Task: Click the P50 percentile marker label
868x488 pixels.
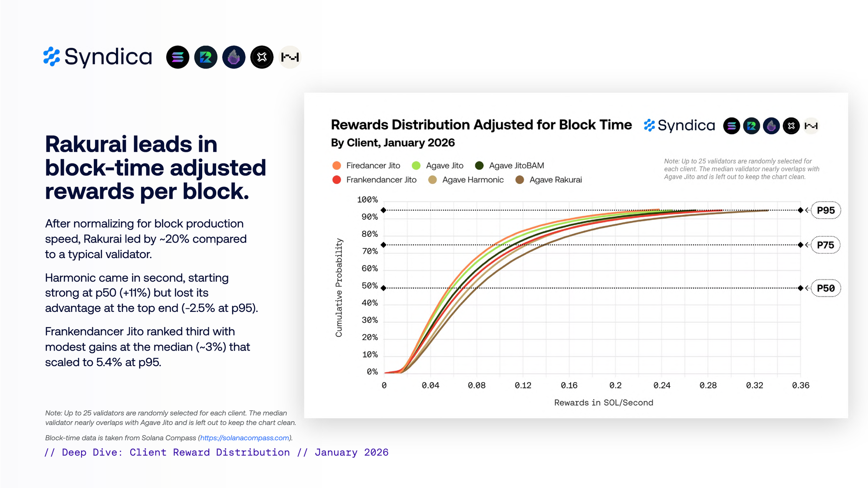Action: 825,288
